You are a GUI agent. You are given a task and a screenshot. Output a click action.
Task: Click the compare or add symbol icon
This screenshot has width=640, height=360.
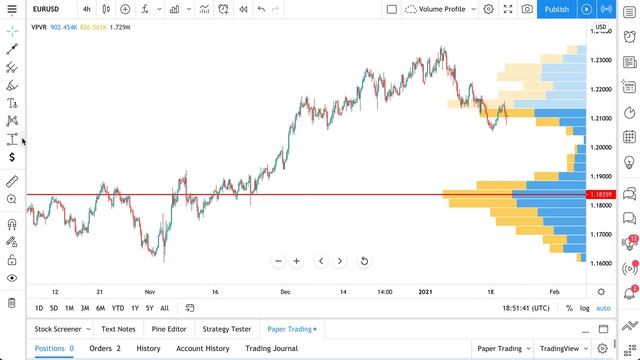coord(125,9)
